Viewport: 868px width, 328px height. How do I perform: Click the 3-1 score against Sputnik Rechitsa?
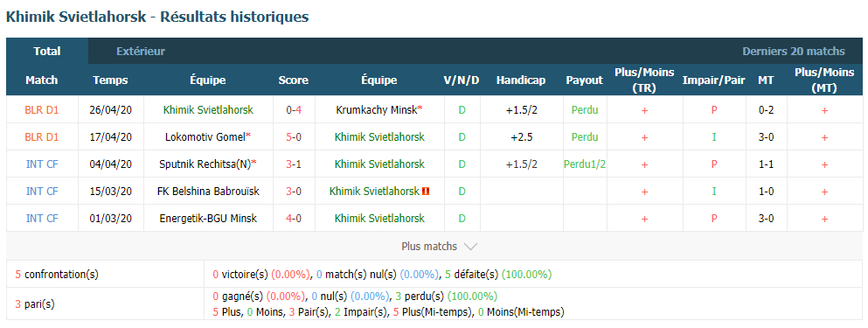pyautogui.click(x=294, y=164)
